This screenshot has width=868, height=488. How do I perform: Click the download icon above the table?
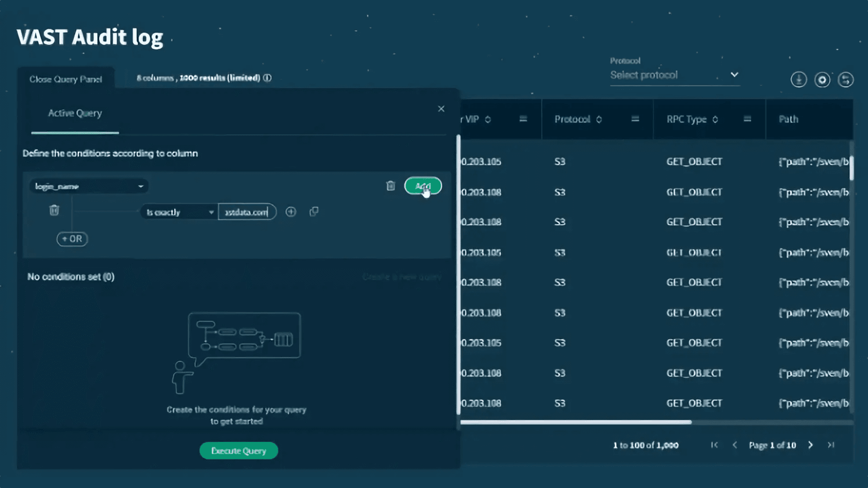pyautogui.click(x=799, y=80)
